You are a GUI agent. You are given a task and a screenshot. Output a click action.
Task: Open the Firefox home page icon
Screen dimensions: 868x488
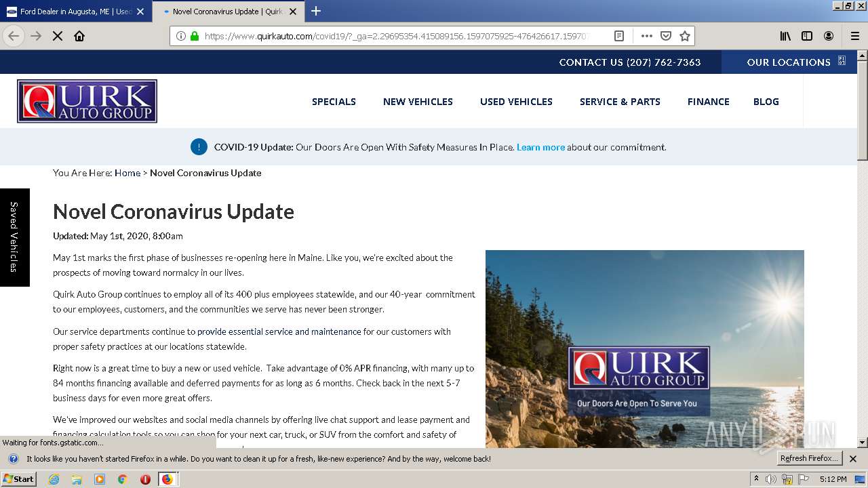[79, 36]
